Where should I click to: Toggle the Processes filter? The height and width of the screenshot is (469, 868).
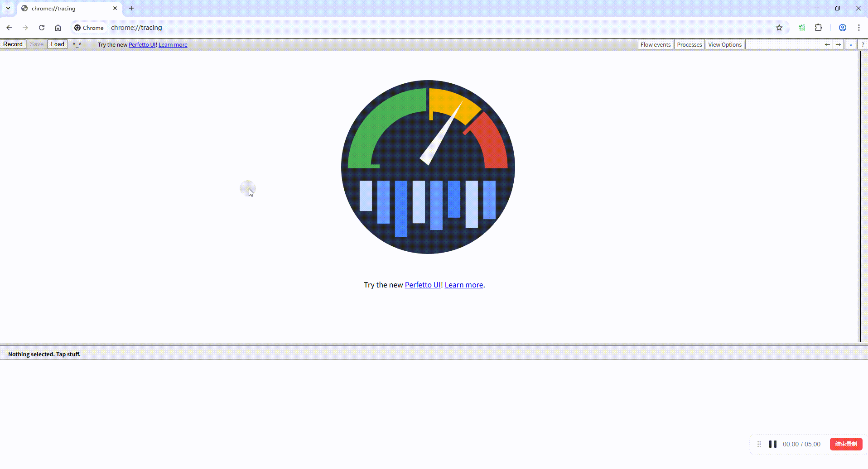click(x=689, y=44)
